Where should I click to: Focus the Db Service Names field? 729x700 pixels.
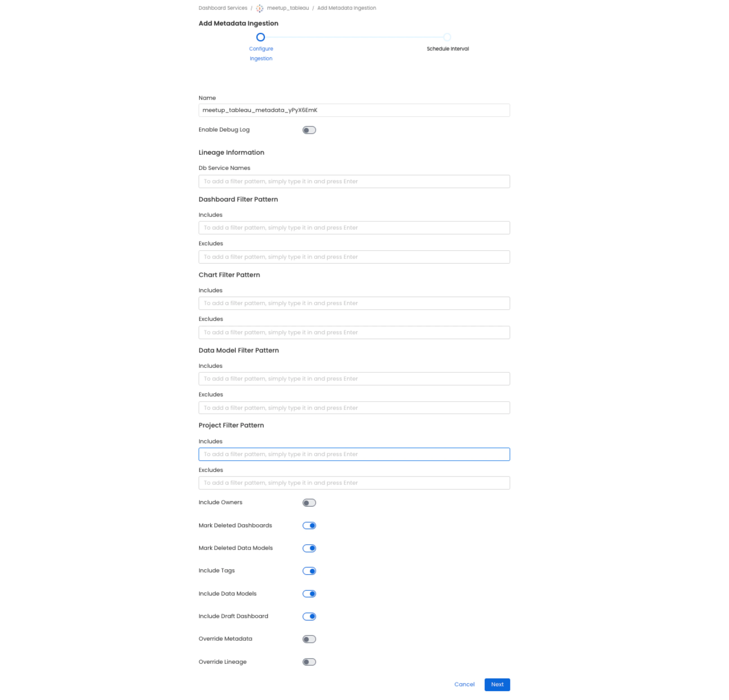click(x=354, y=181)
